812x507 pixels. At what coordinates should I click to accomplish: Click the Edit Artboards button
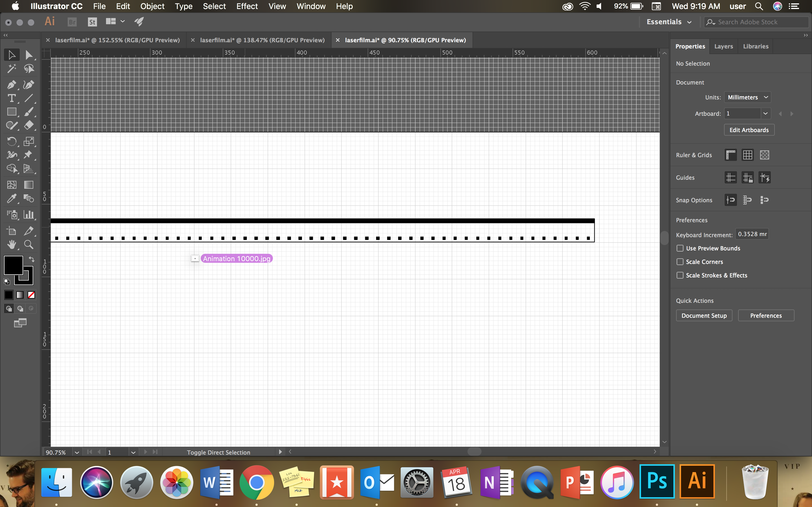pos(749,130)
